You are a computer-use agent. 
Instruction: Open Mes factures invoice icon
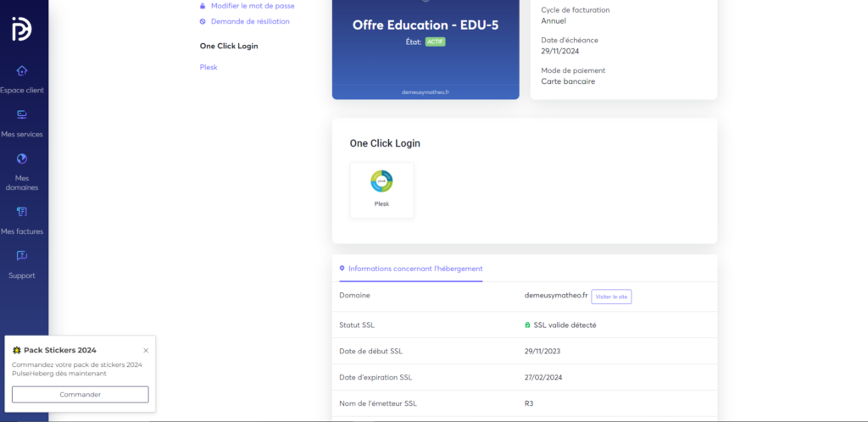pos(22,212)
